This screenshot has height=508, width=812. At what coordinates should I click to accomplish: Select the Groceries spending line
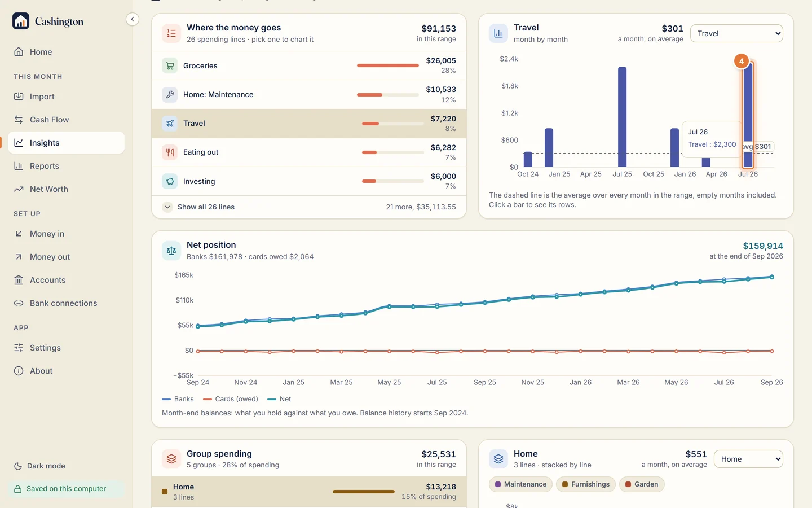tap(309, 65)
